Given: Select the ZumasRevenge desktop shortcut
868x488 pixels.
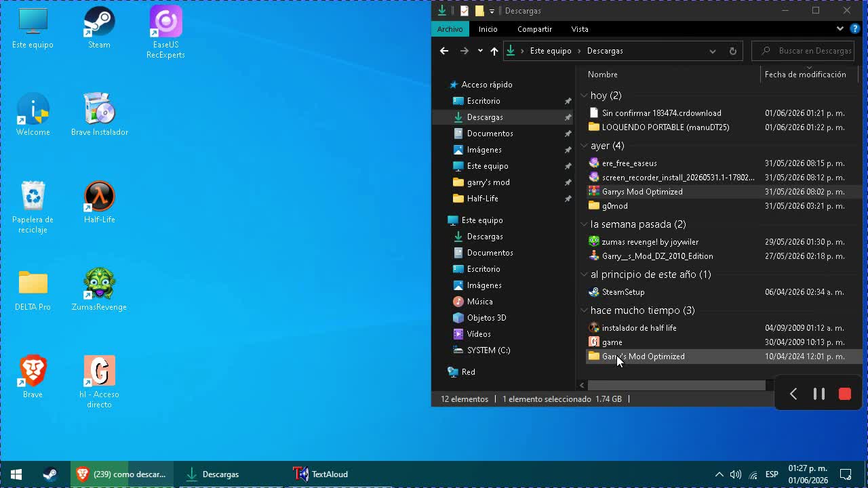Looking at the screenshot, I should pos(99,290).
